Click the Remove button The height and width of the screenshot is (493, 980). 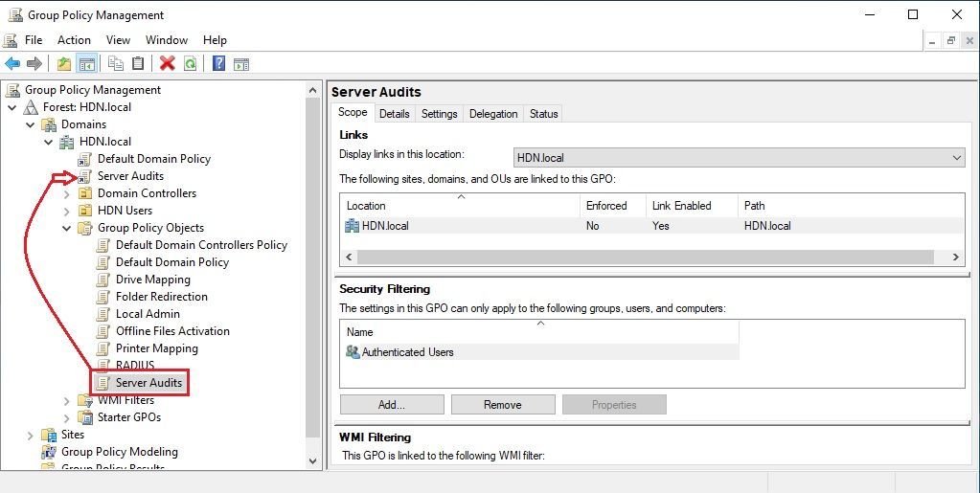503,404
